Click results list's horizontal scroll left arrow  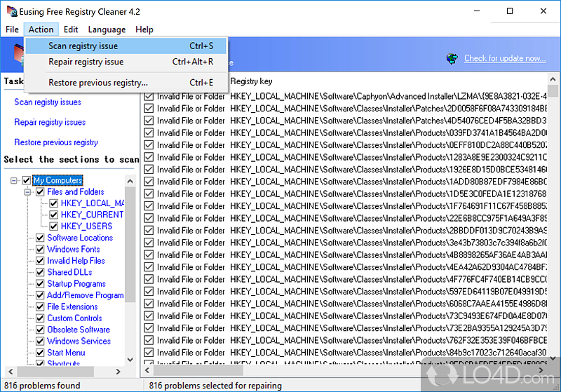click(x=148, y=372)
